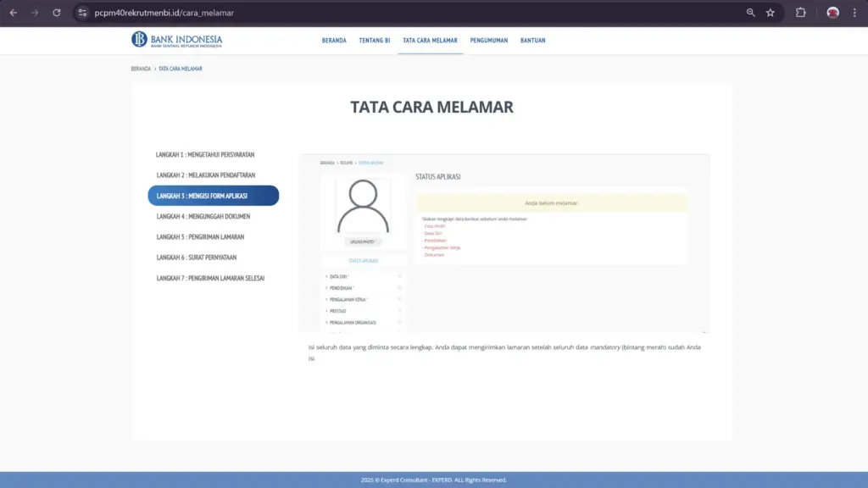Select the TATA CARA MELAMAR nav tab

click(x=430, y=41)
